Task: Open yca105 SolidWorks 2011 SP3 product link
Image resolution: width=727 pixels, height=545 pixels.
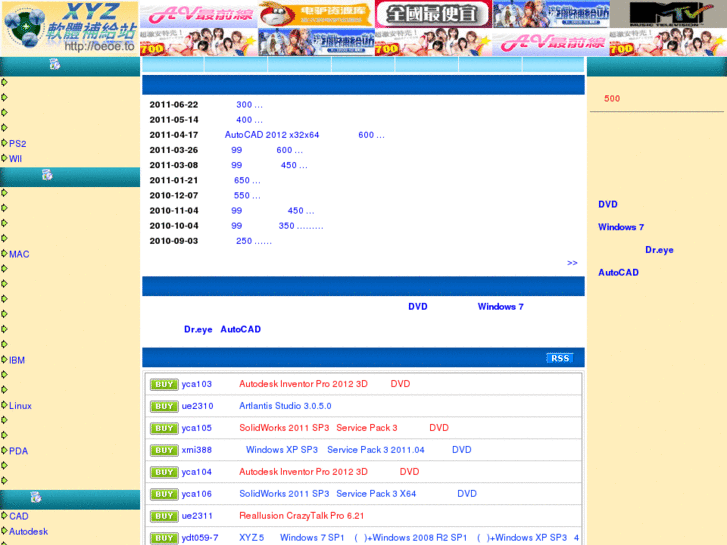Action: click(x=344, y=428)
